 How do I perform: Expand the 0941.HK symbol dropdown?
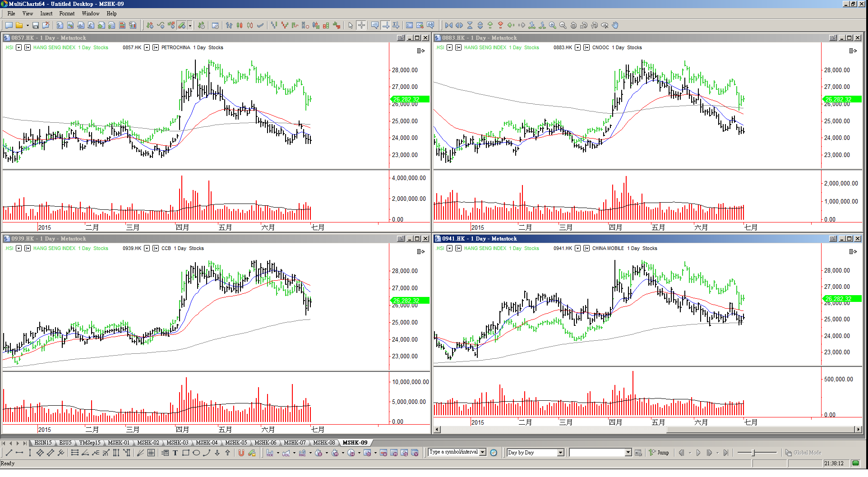pyautogui.click(x=578, y=248)
